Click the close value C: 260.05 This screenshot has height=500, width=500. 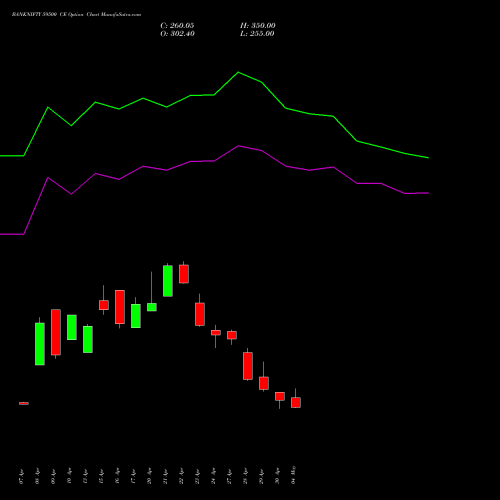click(x=177, y=26)
